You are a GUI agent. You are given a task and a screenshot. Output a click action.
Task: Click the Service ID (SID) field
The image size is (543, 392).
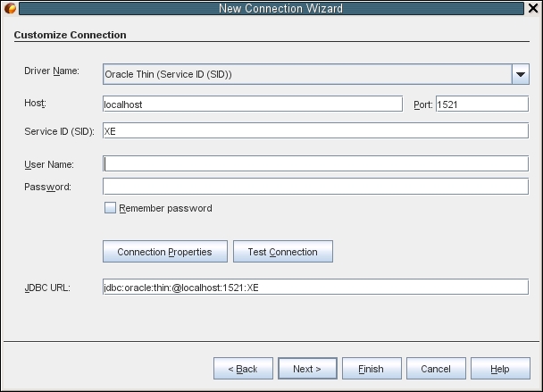[x=315, y=130]
